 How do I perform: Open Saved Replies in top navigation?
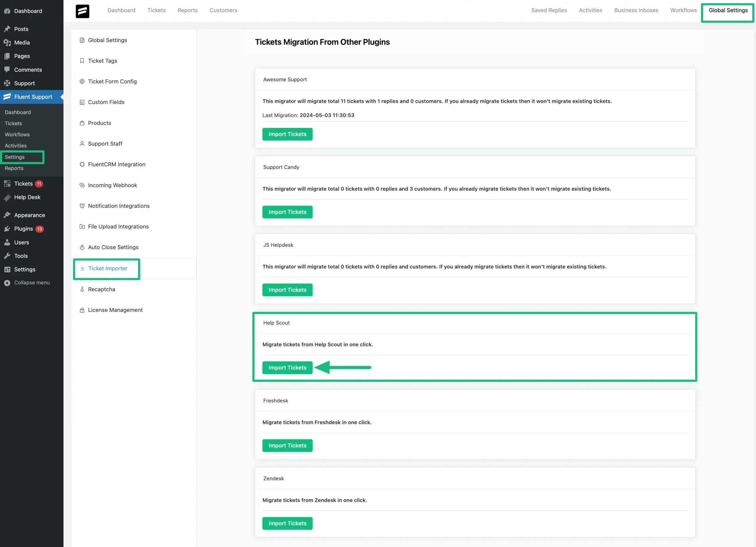(549, 10)
